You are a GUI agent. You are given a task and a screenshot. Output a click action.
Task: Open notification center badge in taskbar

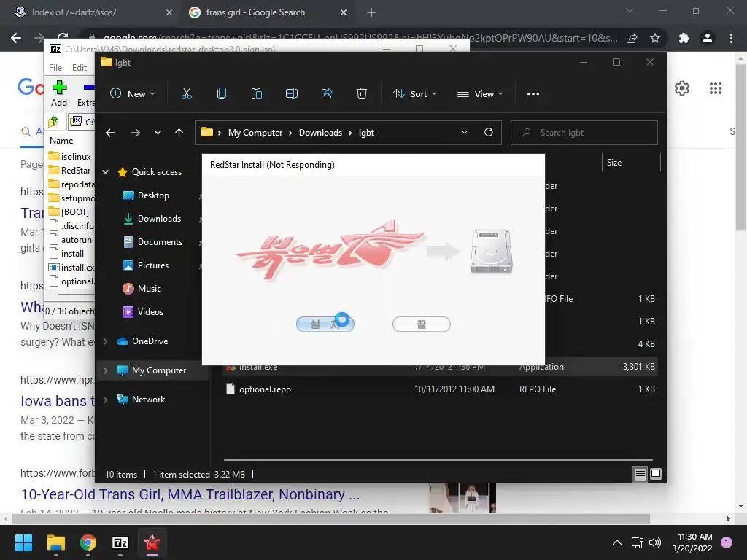[727, 542]
